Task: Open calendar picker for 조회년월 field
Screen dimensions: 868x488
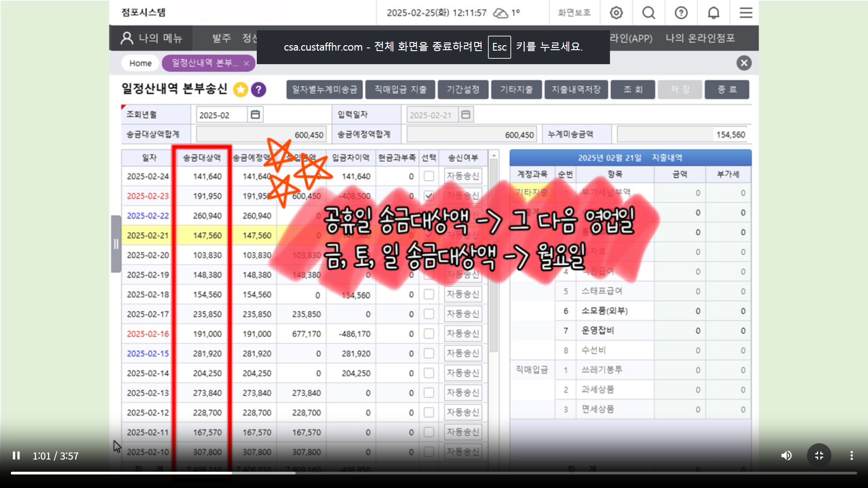Action: point(255,115)
